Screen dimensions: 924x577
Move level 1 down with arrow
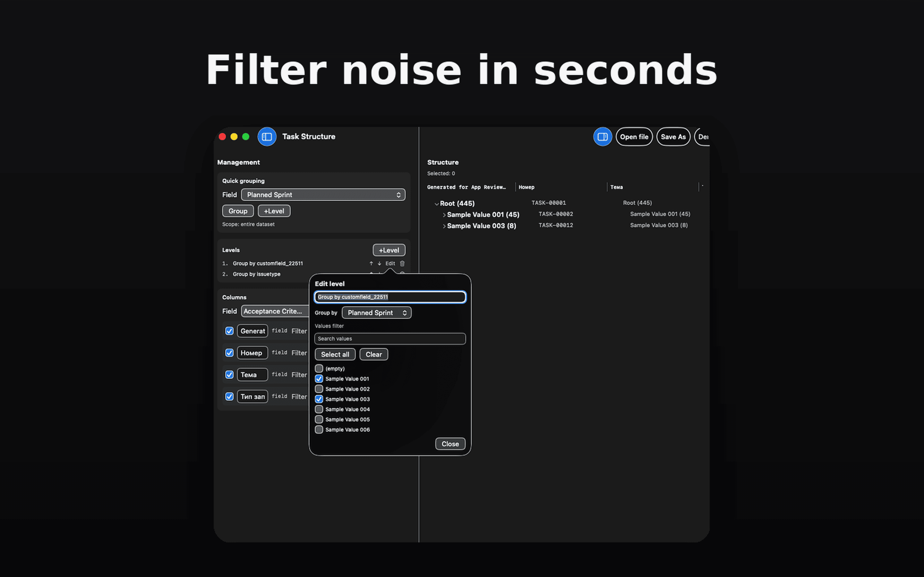[x=380, y=263]
